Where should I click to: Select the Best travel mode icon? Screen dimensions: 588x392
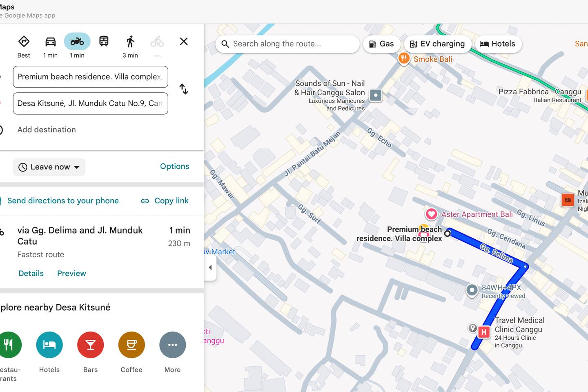pyautogui.click(x=24, y=42)
